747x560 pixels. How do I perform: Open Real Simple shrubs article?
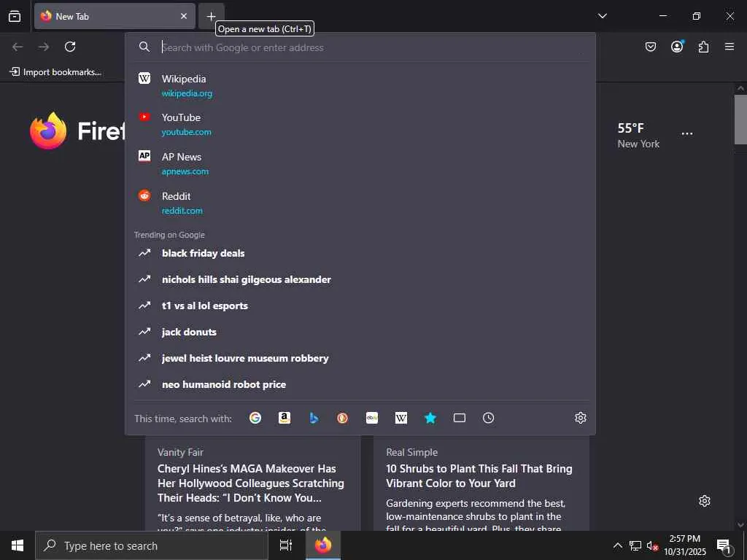(481, 483)
